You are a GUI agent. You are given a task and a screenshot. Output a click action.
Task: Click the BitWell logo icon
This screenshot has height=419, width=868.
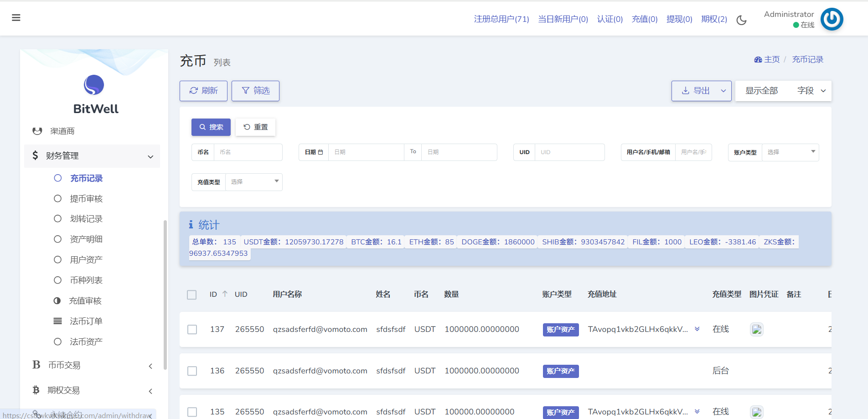pos(94,85)
